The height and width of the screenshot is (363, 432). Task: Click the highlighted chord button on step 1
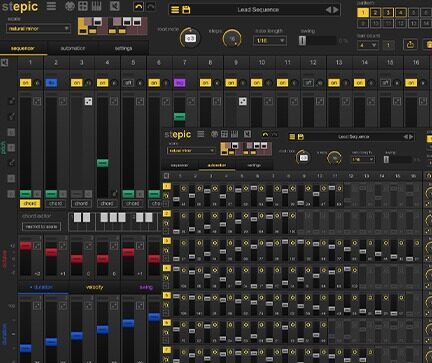(30, 203)
